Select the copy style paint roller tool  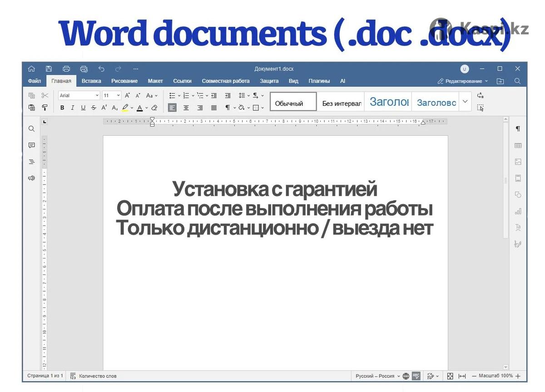coord(45,108)
